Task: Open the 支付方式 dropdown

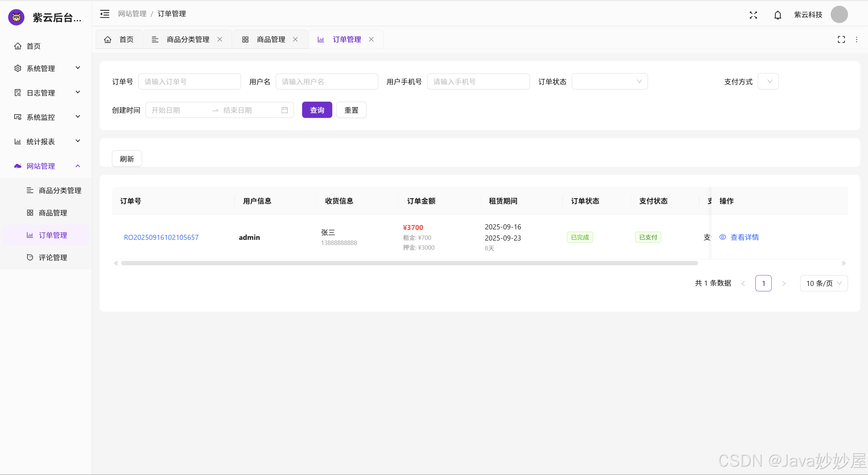Action: (x=768, y=82)
